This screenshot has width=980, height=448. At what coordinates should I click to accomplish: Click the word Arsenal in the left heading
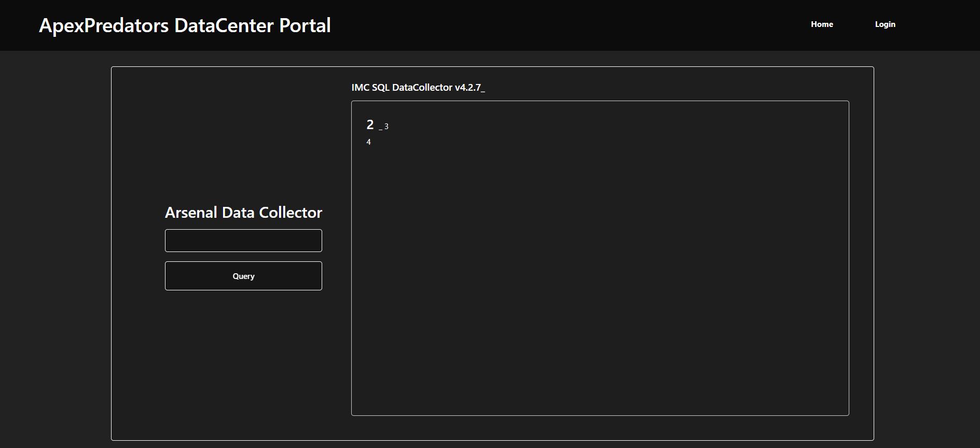(x=191, y=213)
